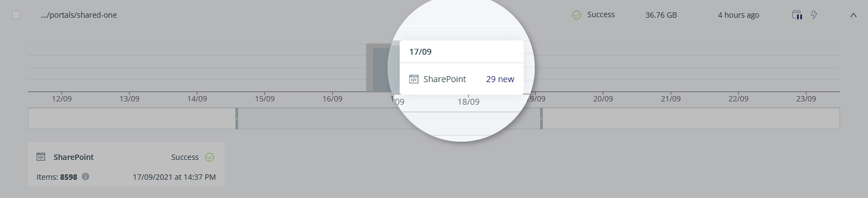The image size is (868, 198).
Task: Tick the checkbox for shared-one row
Action: [16, 15]
